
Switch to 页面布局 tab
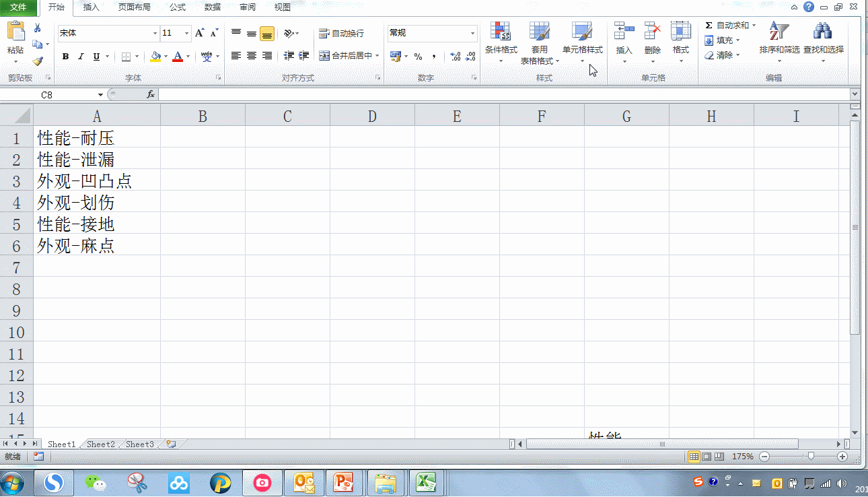tap(134, 7)
